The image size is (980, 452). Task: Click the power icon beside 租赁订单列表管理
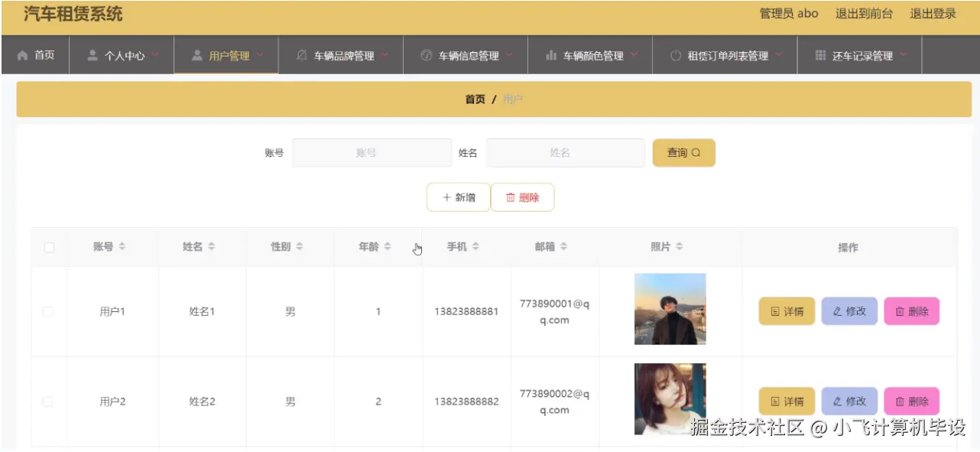676,56
